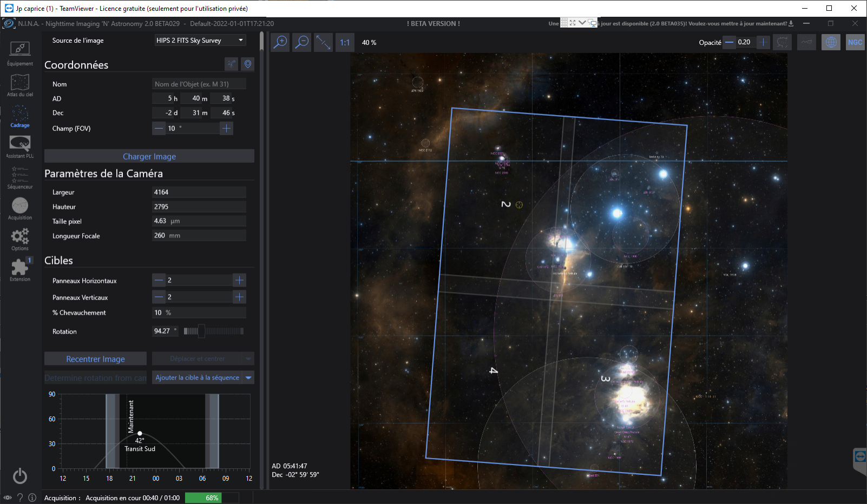Zoom in on the sky image
The height and width of the screenshot is (504, 867).
point(280,42)
